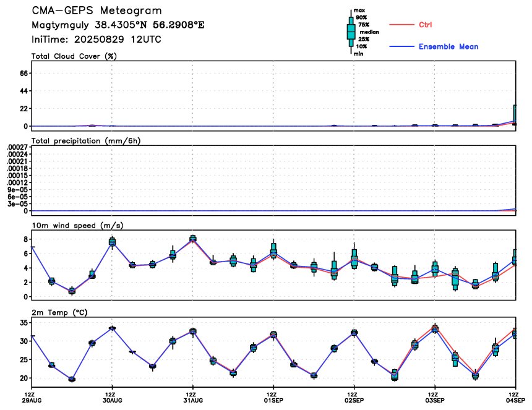Click the '12Z 03SEP' time axis label
Viewport: 532px width, 410px height.
435,397
